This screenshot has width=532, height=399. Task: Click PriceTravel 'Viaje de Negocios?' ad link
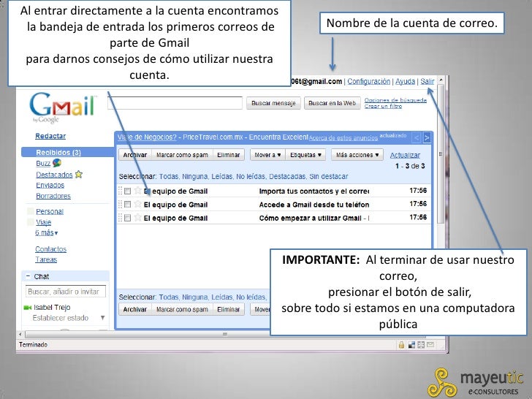pyautogui.click(x=147, y=137)
